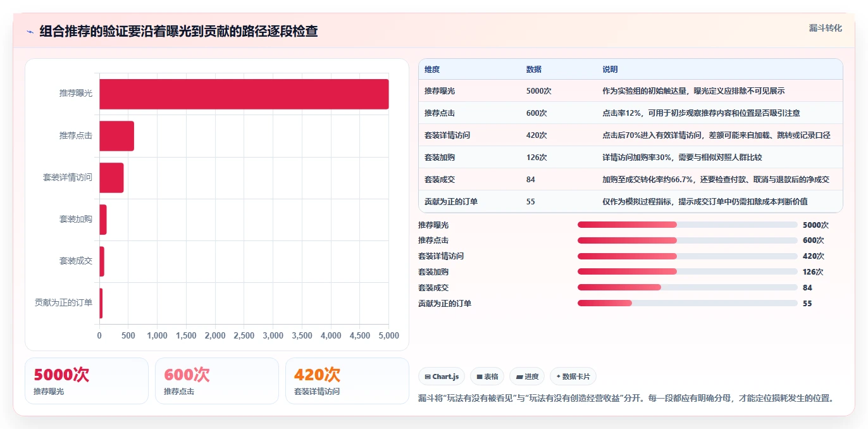The height and width of the screenshot is (429, 868).
Task: Click the 126次 table cell
Action: coord(559,158)
